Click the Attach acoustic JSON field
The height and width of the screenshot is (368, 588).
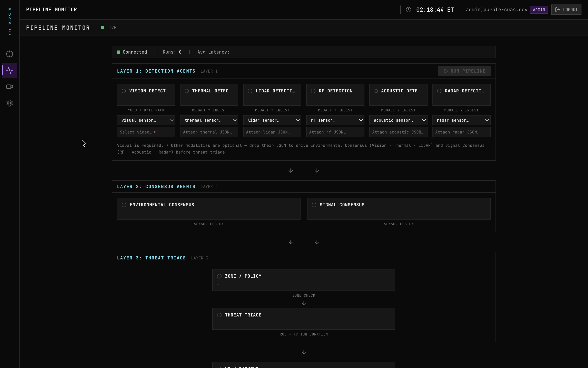[x=398, y=132]
